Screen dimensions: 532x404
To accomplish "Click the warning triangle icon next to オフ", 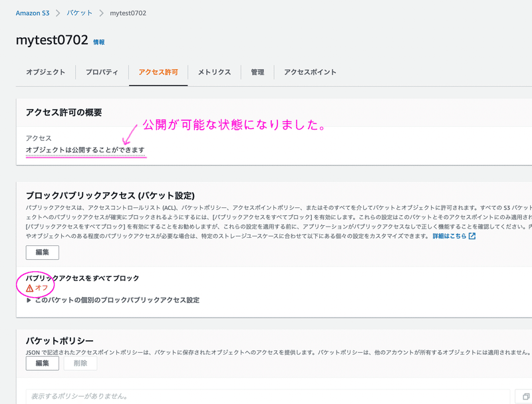I will click(x=30, y=288).
